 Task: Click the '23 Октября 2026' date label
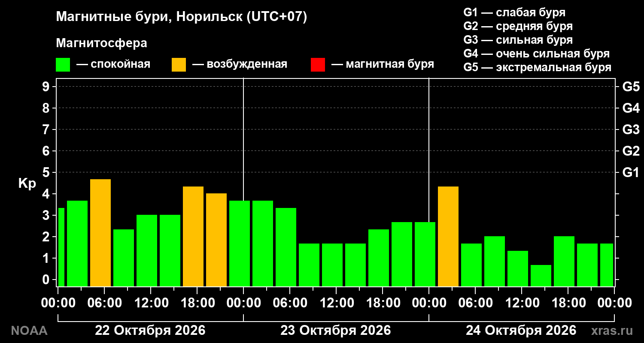336,331
